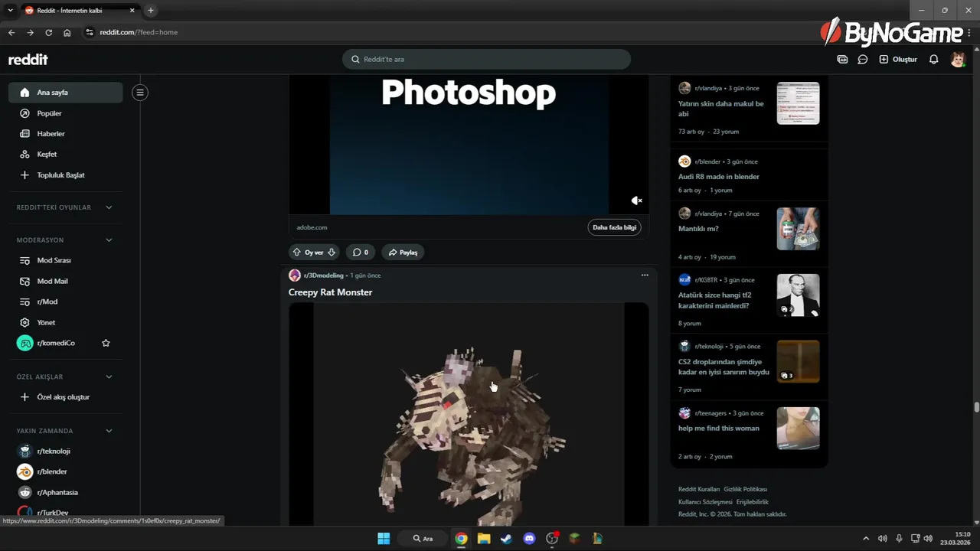Open Gizlilik Politikası footer link
Viewport: 980px width, 551px height.
tap(745, 489)
